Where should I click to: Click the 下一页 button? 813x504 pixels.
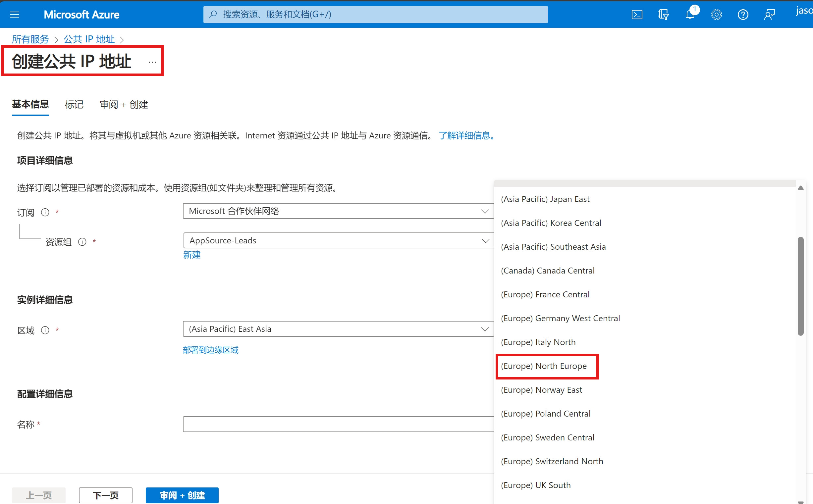coord(105,495)
